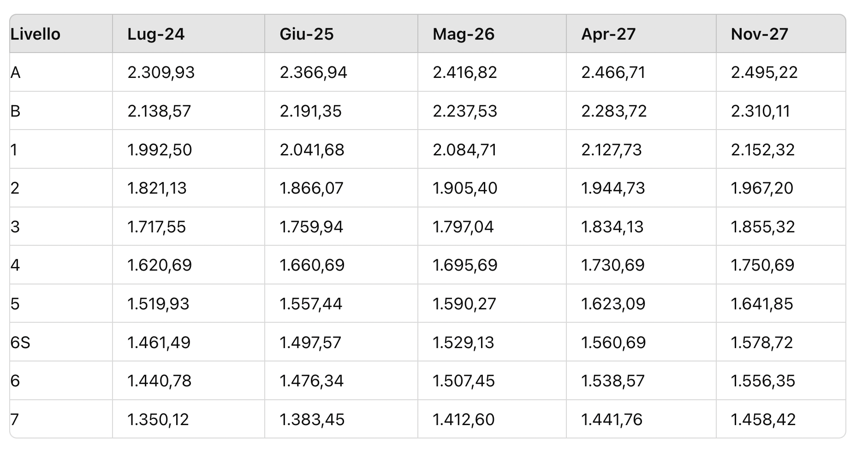Select the cell with value 2.309,93
Image resolution: width=868 pixels, height=450 pixels.
pyautogui.click(x=161, y=72)
